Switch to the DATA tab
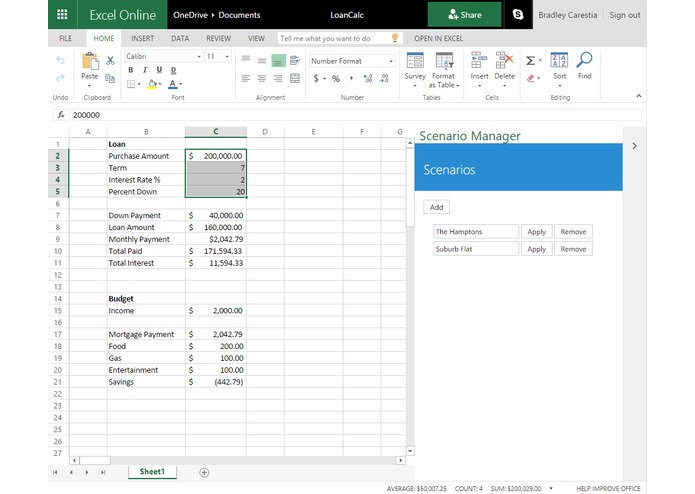The image size is (695, 494). pos(180,39)
